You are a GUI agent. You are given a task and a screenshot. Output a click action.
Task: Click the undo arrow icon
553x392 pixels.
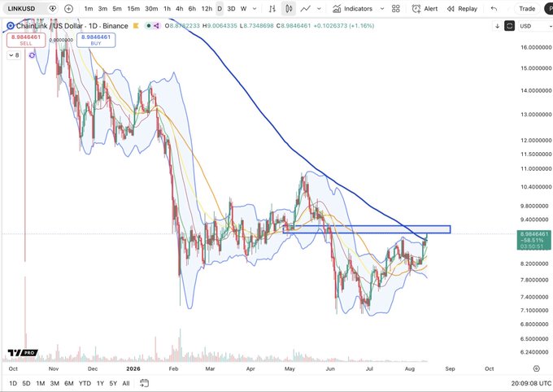click(x=494, y=8)
